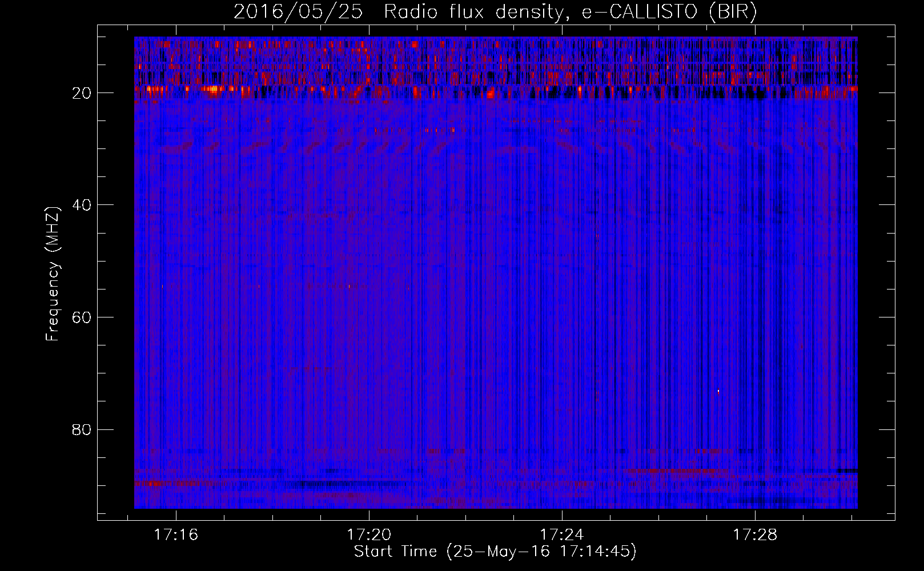
Task: Select the 17:24 time tick label
Action: click(562, 535)
